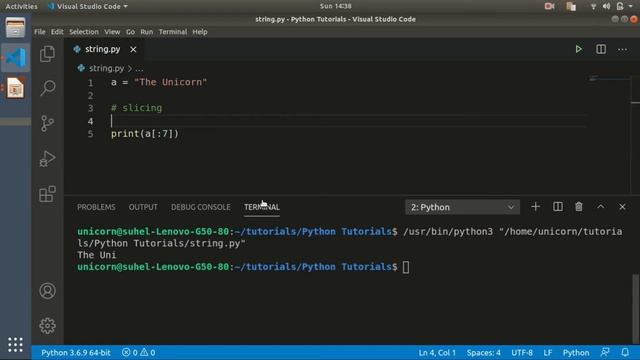Open the Run and Debug view

tap(47, 158)
